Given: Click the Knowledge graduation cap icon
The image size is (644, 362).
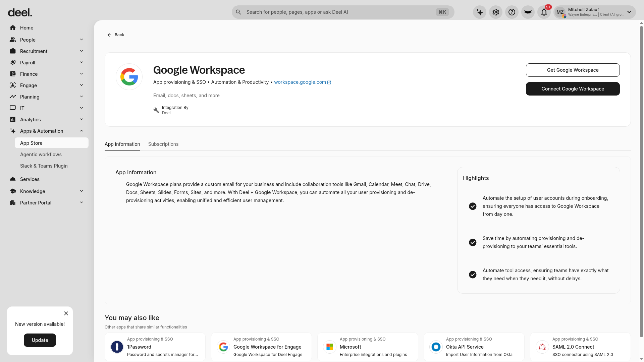Looking at the screenshot, I should pos(13,191).
